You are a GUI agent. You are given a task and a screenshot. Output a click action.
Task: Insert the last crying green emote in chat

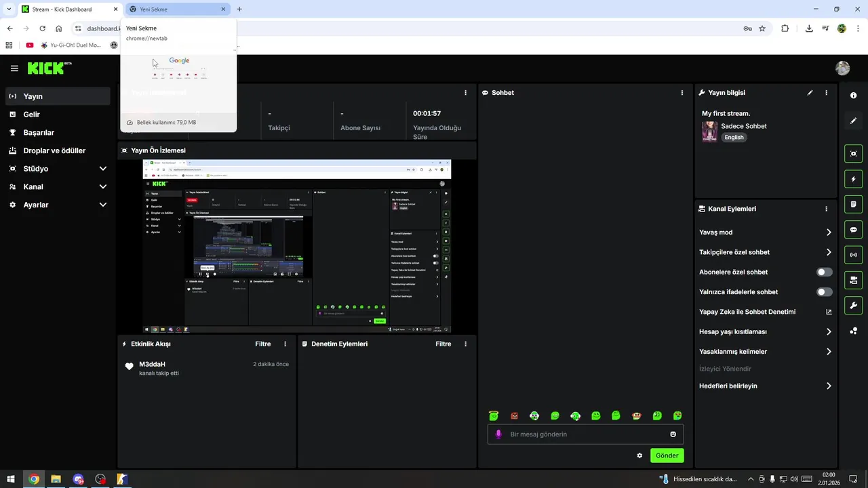(x=677, y=415)
